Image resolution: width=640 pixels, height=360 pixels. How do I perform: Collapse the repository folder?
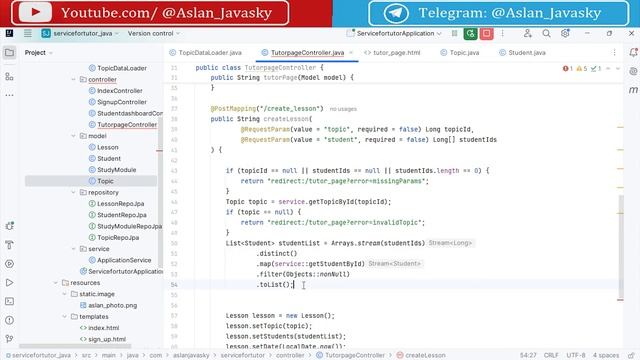coord(73,192)
